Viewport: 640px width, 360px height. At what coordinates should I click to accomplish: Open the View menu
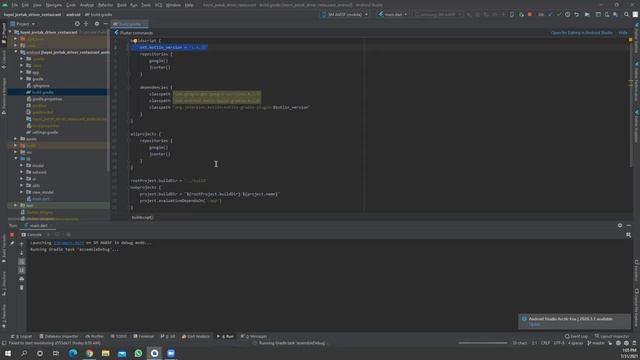click(x=37, y=5)
